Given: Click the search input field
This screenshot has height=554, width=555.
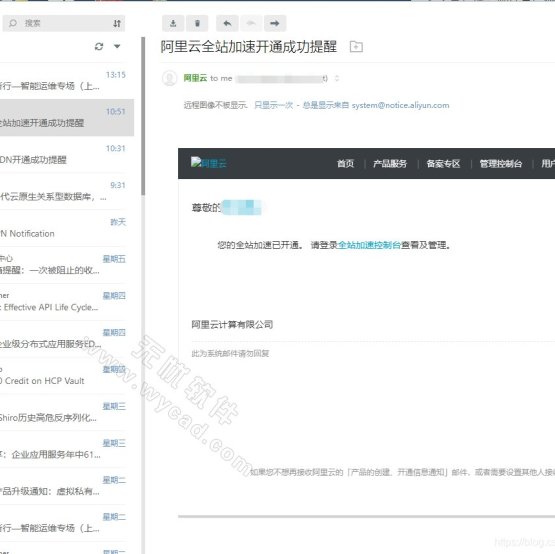Looking at the screenshot, I should (64, 23).
